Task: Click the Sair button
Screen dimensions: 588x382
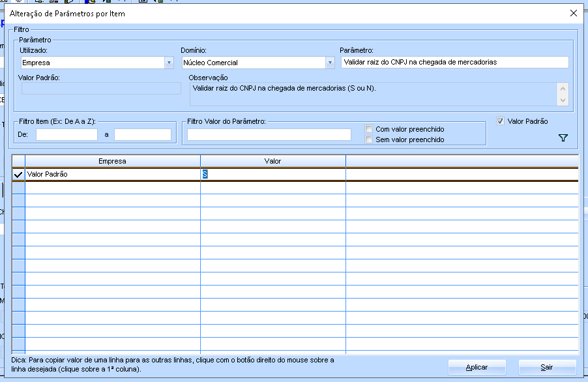Action: click(547, 368)
